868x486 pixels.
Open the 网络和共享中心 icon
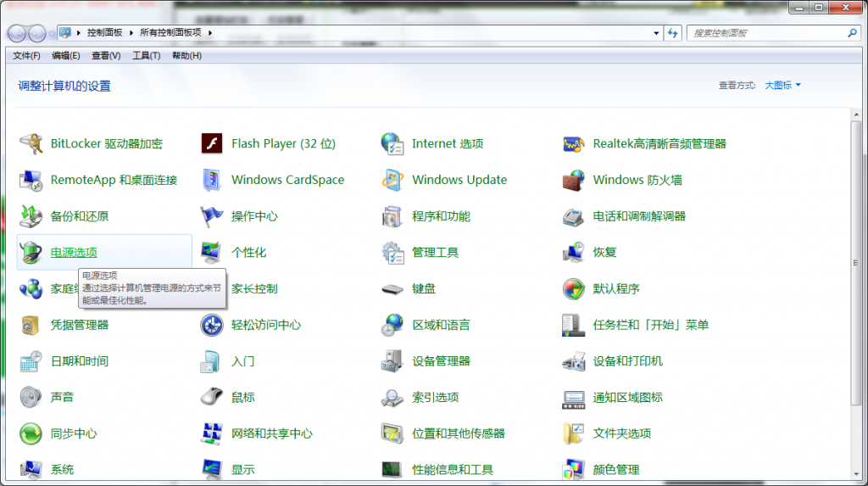211,434
